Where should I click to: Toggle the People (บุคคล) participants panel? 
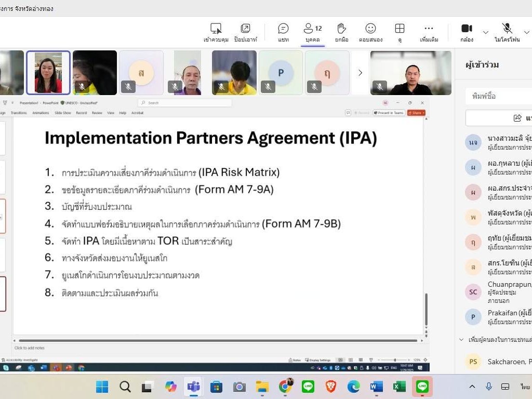(x=312, y=33)
